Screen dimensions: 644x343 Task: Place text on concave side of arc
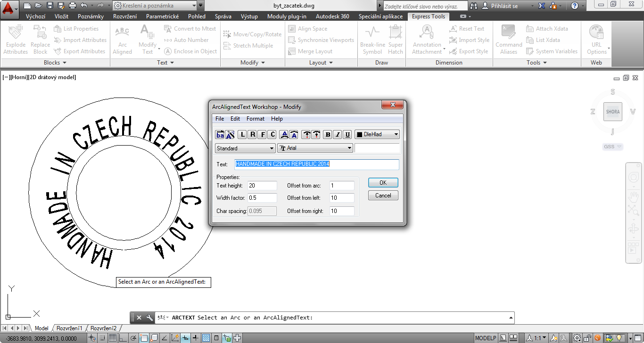coord(294,135)
